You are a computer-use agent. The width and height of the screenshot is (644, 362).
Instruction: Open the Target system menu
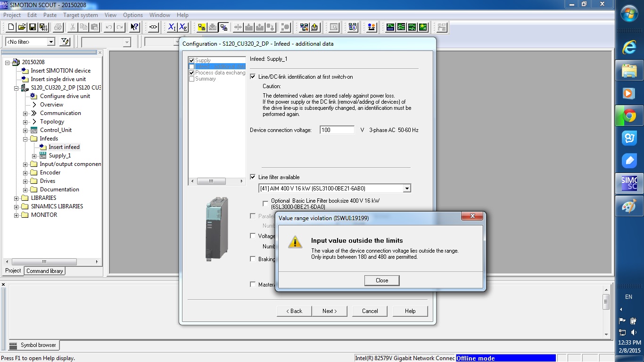[x=81, y=15]
